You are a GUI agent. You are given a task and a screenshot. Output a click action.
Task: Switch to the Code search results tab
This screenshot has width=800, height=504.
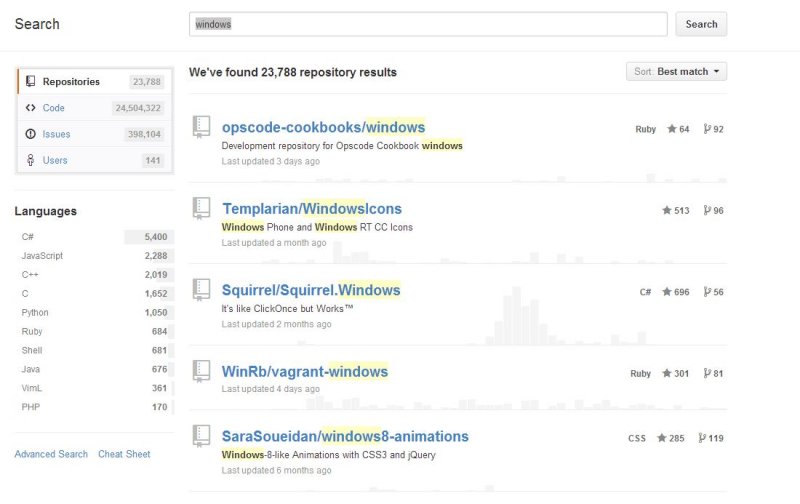(95, 108)
